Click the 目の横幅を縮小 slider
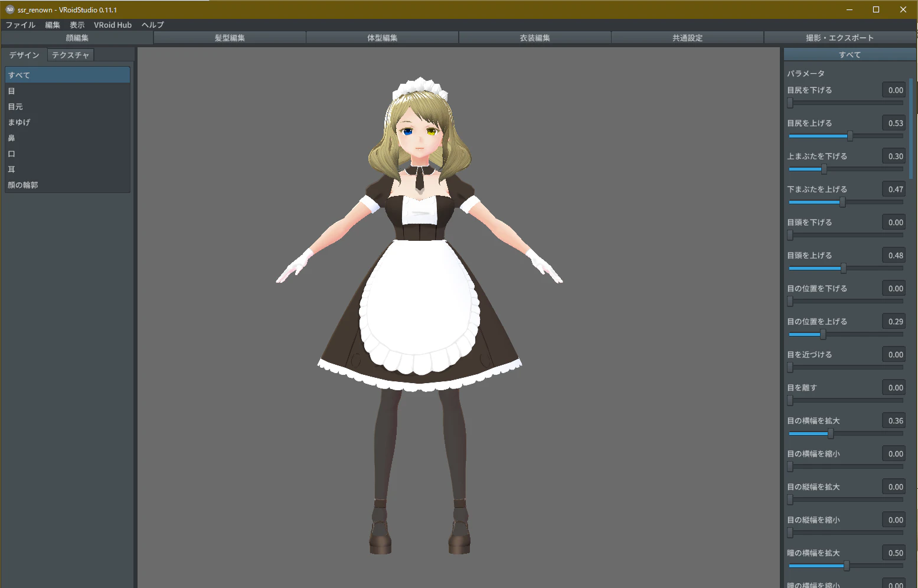The image size is (918, 588). [x=846, y=466]
